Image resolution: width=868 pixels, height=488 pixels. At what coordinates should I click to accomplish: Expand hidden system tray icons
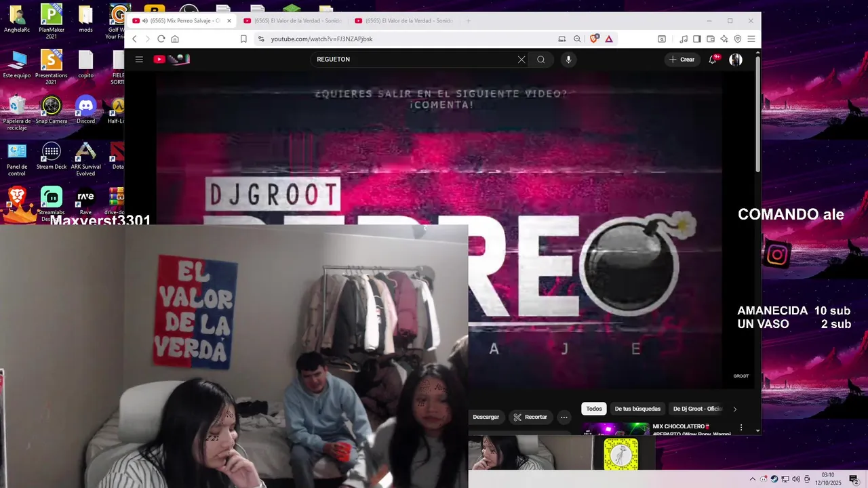pos(752,479)
